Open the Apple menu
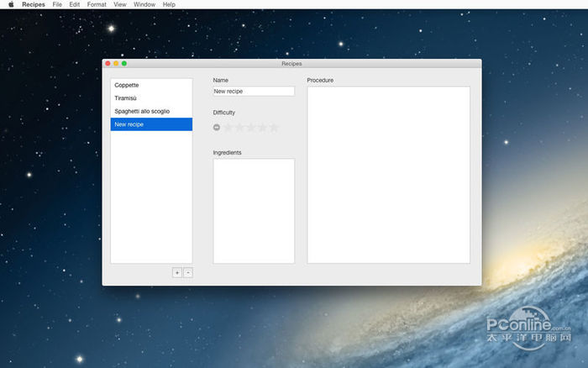The image size is (588, 368). coord(11,5)
